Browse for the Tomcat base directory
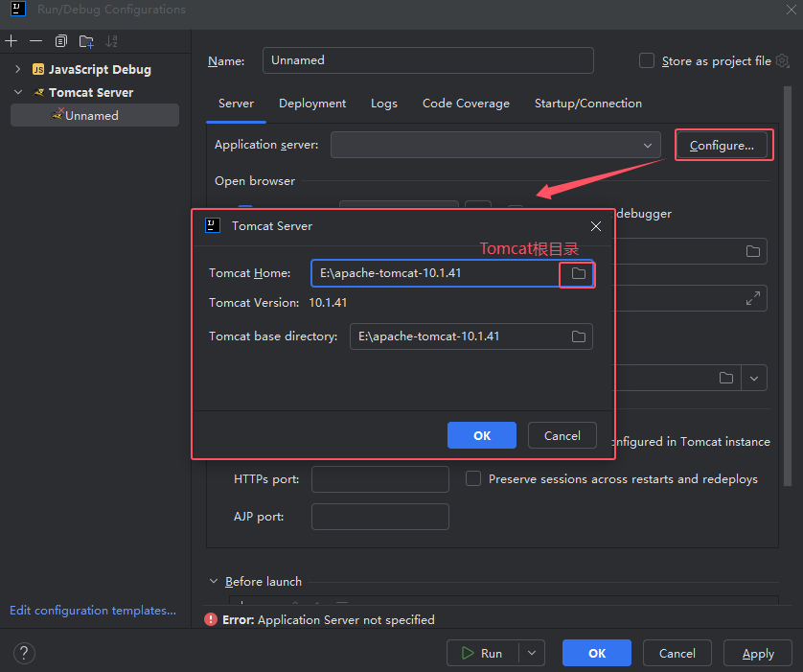803x672 pixels. [x=578, y=336]
